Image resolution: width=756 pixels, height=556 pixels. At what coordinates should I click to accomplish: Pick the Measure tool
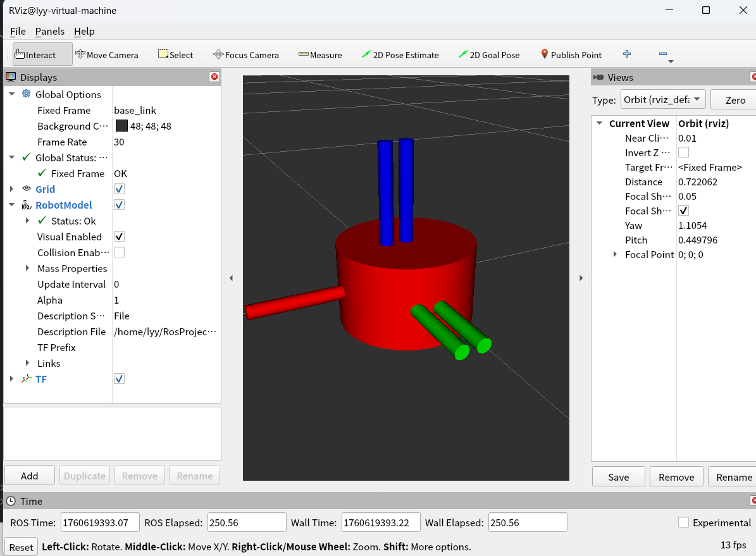click(320, 54)
